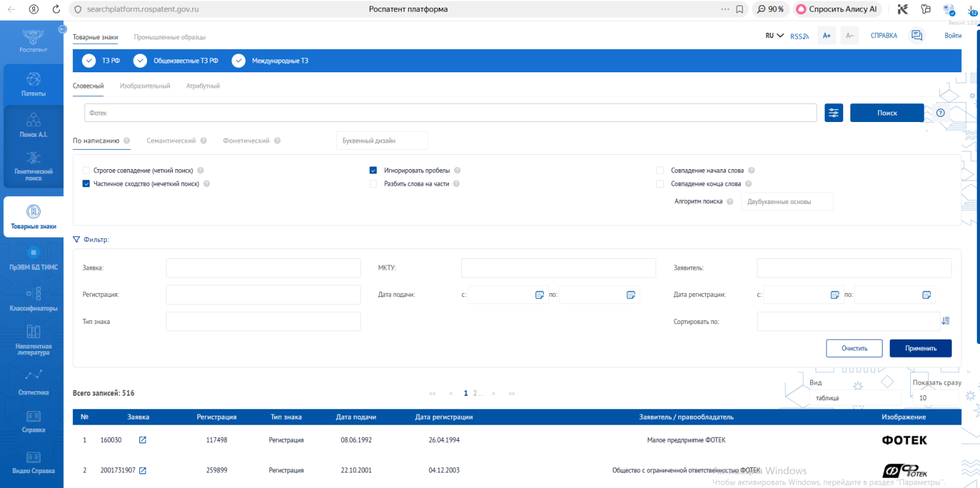The width and height of the screenshot is (980, 488).
Task: Switch to Изобразительный search tab
Action: point(145,86)
